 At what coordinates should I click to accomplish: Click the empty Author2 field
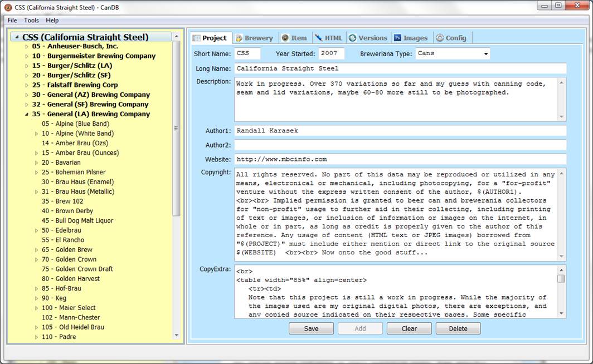[400, 145]
